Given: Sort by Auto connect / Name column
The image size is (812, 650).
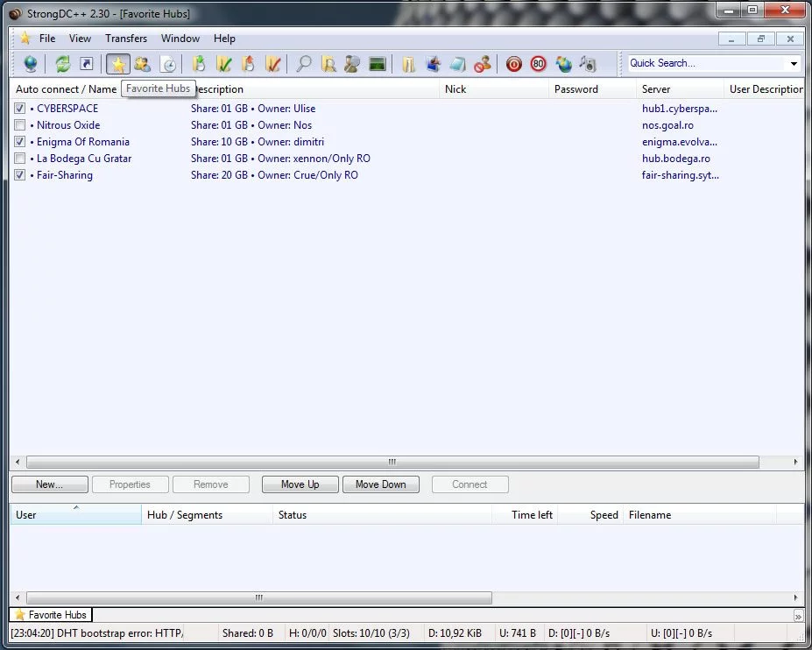Looking at the screenshot, I should click(x=66, y=89).
